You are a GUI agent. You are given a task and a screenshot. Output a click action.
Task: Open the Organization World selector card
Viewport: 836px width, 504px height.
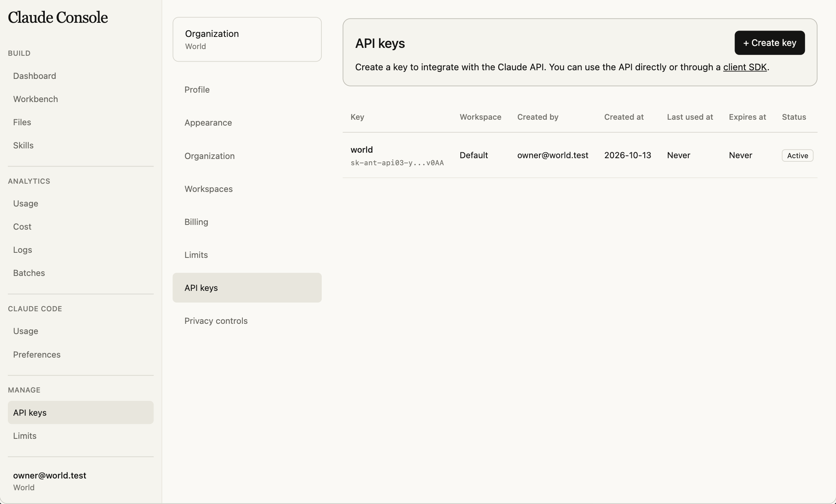247,39
